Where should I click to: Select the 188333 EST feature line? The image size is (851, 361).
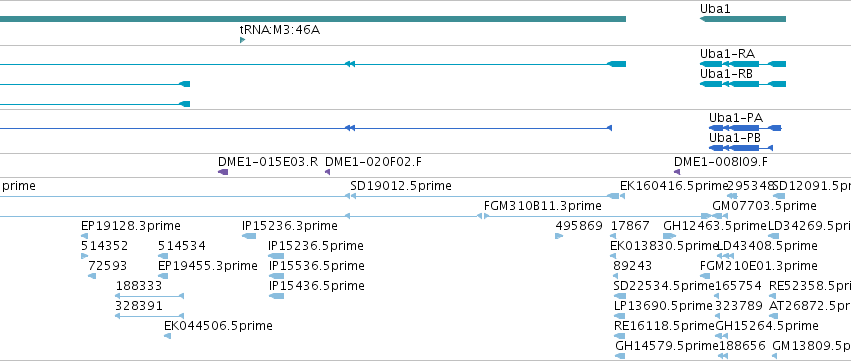[x=150, y=296]
